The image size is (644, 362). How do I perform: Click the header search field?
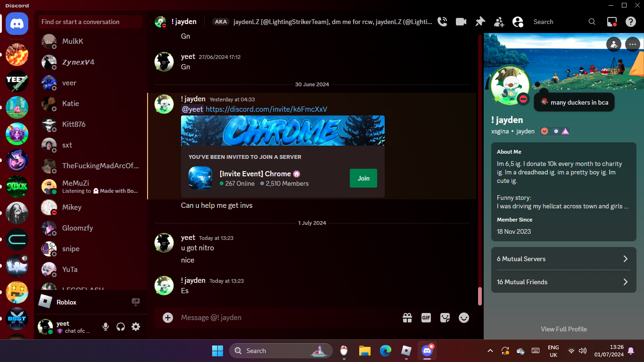[x=564, y=22]
